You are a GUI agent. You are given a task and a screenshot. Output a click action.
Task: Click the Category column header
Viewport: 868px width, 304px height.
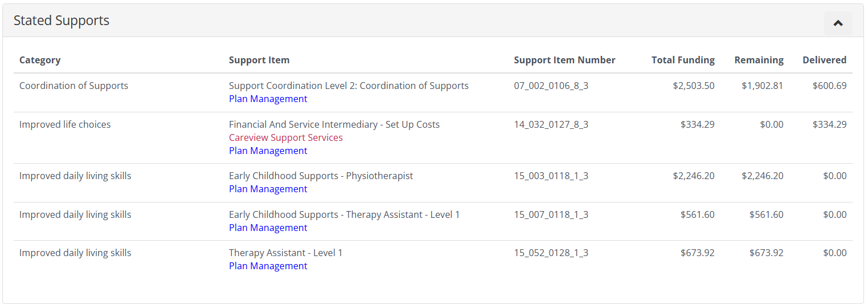[40, 60]
